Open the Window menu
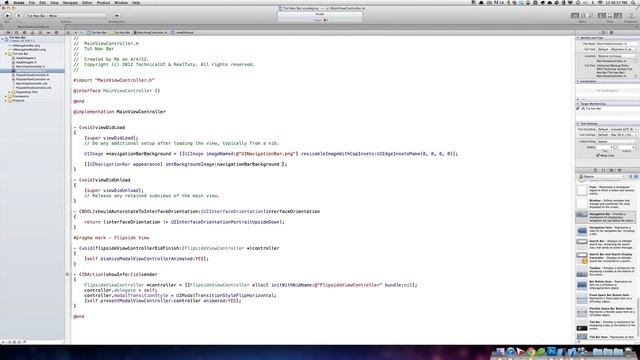The image size is (640, 360). (121, 2)
